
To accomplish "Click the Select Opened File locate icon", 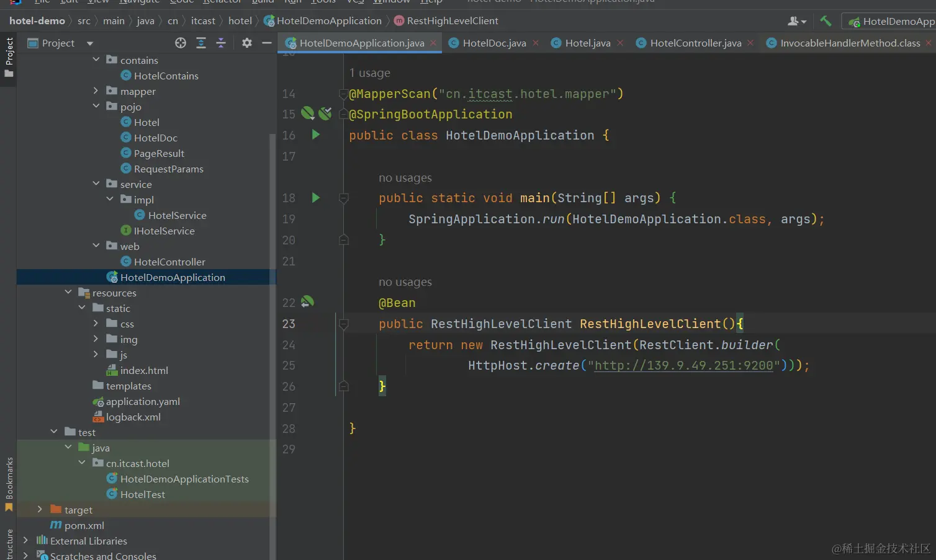I will coord(181,43).
